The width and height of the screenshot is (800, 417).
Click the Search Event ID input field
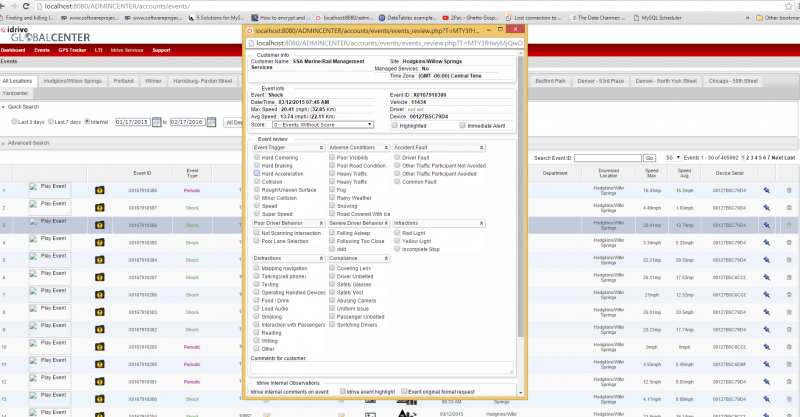click(607, 158)
